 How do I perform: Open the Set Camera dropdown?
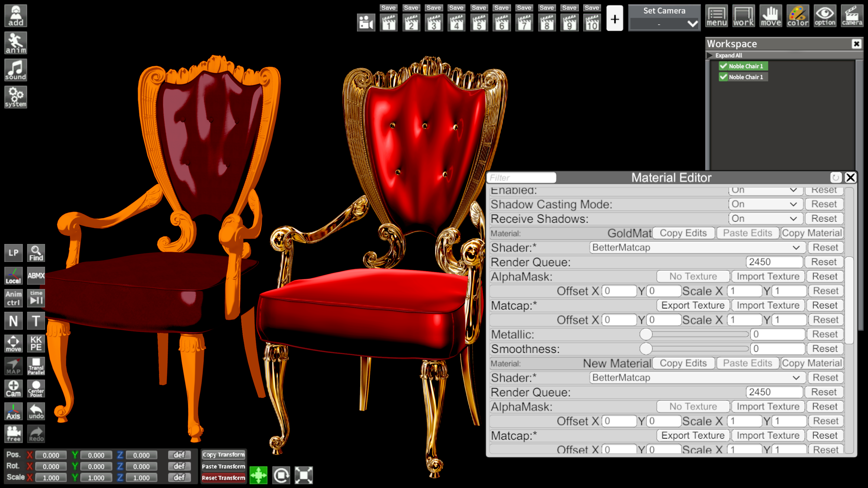pyautogui.click(x=664, y=24)
